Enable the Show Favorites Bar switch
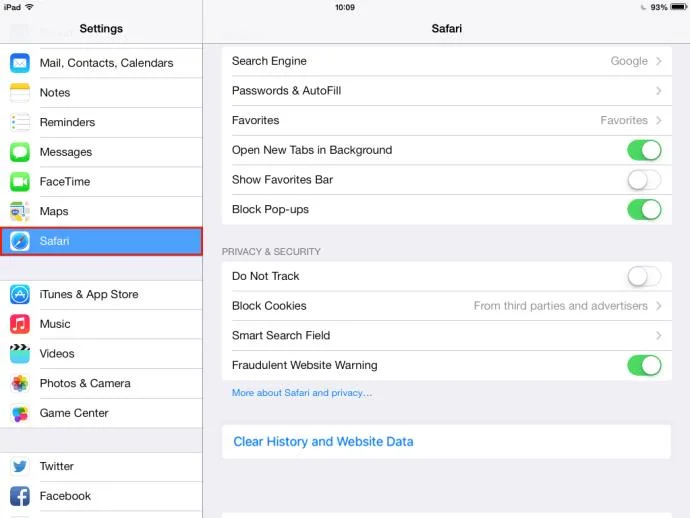The image size is (690, 518). pyautogui.click(x=644, y=180)
